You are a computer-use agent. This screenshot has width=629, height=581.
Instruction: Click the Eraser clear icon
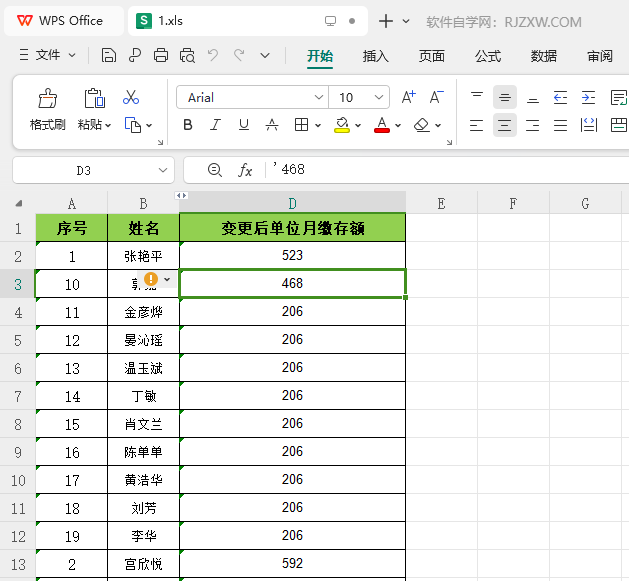422,125
